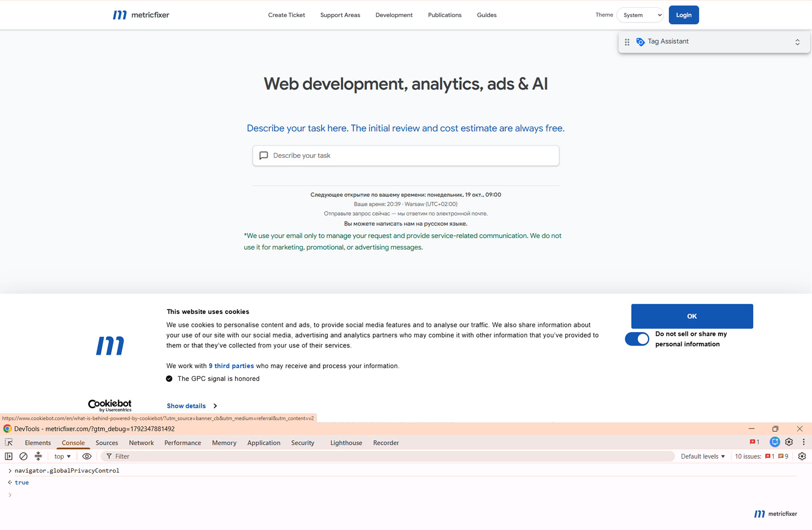
Task: Click the Tag Assistant tag icon
Action: 640,41
